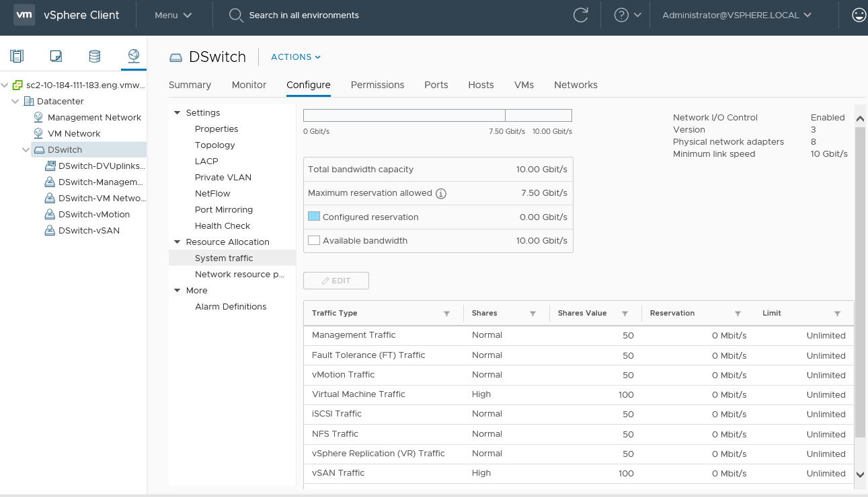This screenshot has height=498, width=868.
Task: Click the search in all environments field
Action: coord(304,15)
